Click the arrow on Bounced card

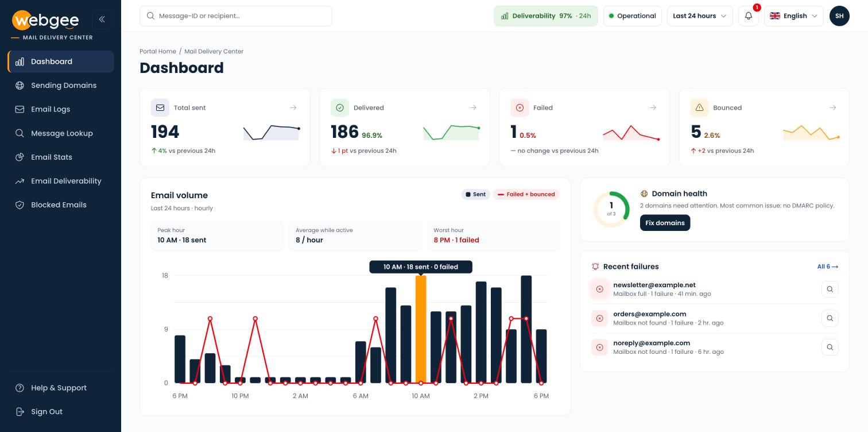pyautogui.click(x=832, y=107)
